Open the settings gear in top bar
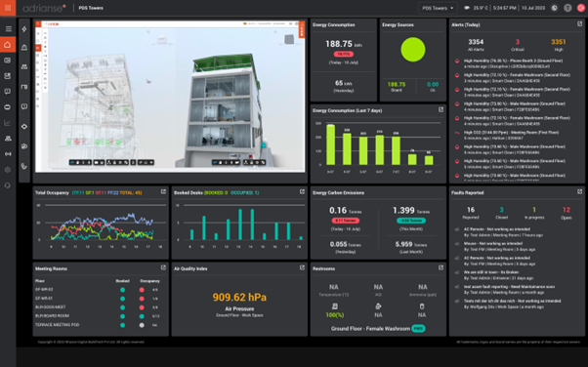Screen dimensions: 588x367 coord(554,8)
